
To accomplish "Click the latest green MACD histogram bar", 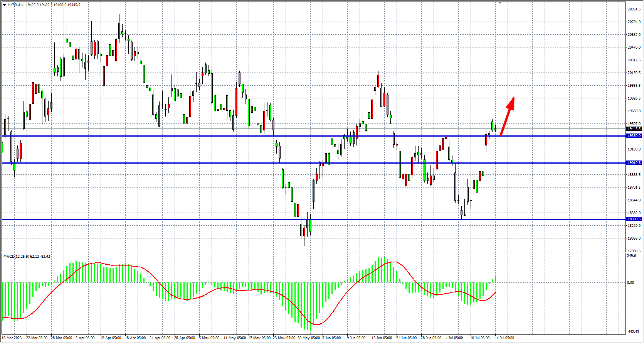I will click(495, 279).
